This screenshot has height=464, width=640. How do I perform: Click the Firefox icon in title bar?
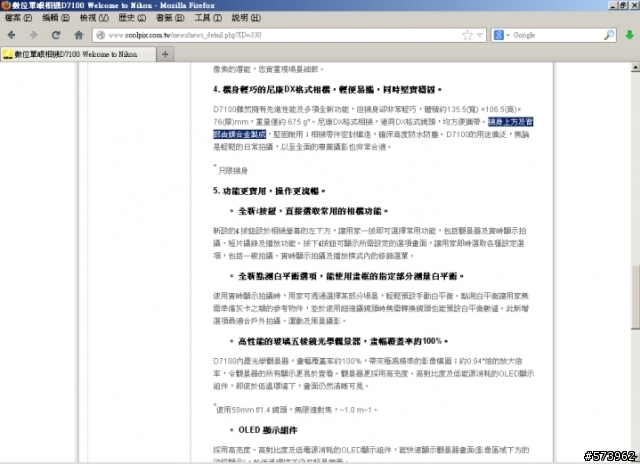[6, 5]
